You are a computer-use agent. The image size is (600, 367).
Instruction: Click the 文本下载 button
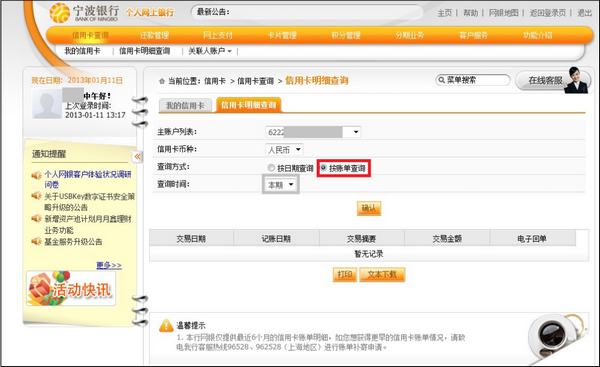(x=382, y=274)
